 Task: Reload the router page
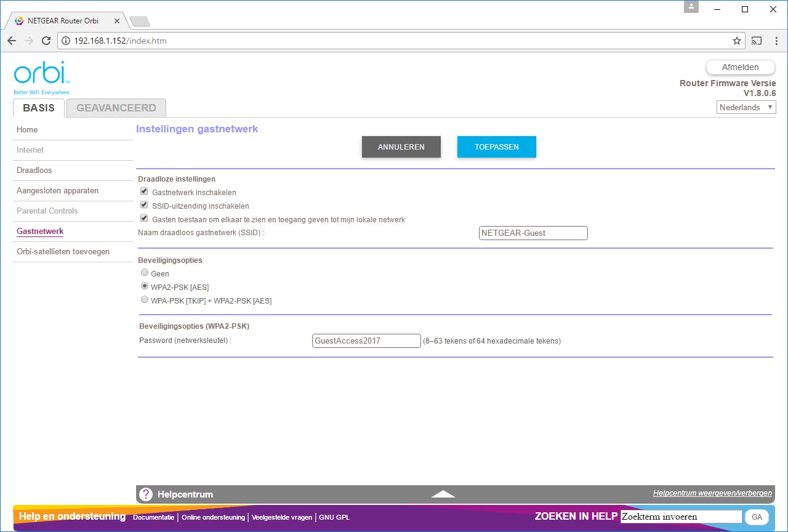point(46,41)
